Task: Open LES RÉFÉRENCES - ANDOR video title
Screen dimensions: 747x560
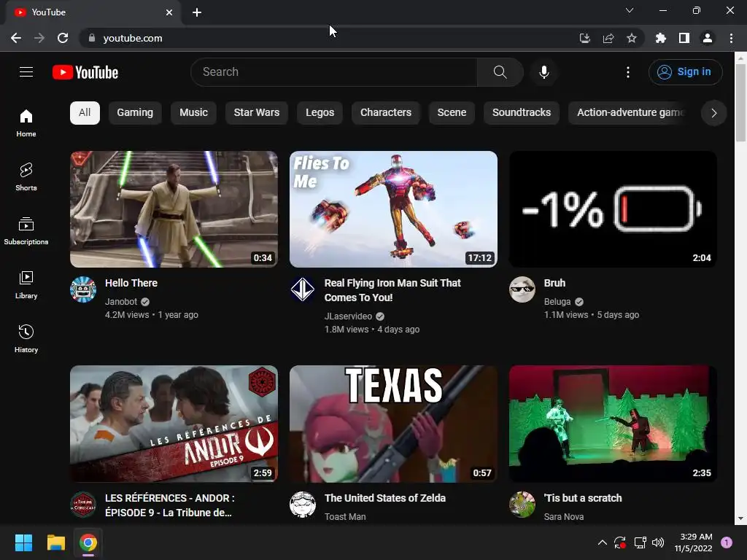Action: pos(169,505)
